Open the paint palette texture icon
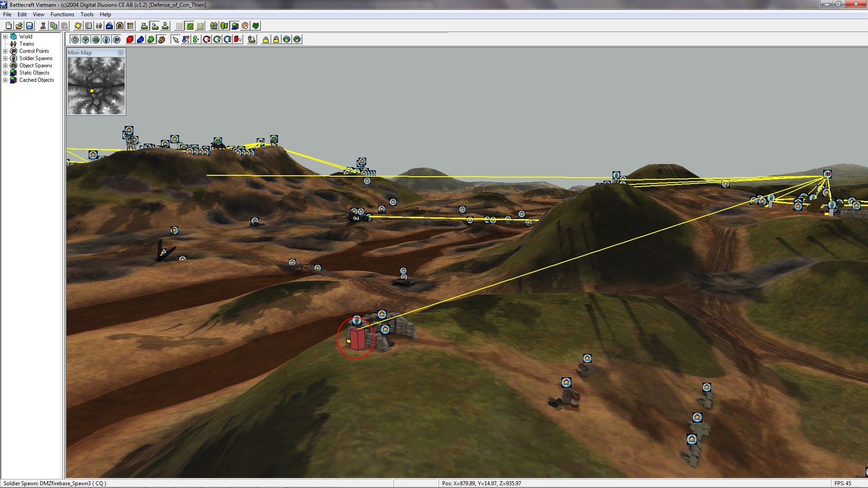This screenshot has width=868, height=488. tap(245, 26)
